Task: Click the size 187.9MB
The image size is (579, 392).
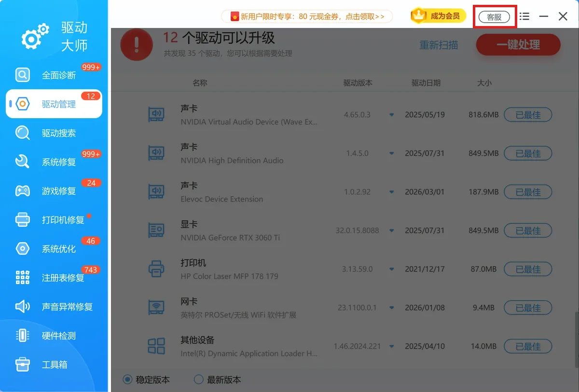Action: point(483,192)
